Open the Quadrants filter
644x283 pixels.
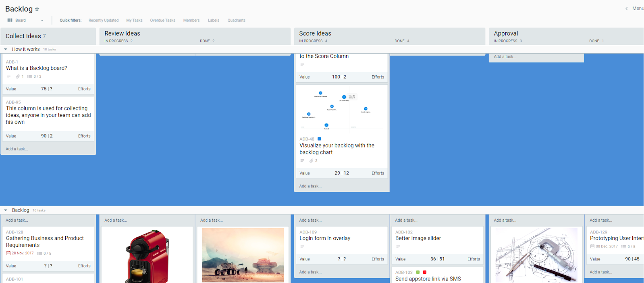coord(236,21)
